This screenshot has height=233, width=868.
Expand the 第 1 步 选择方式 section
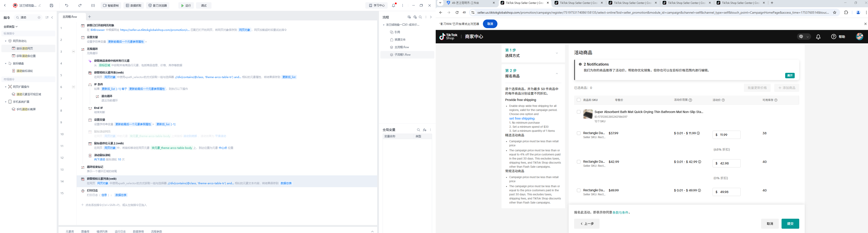[x=557, y=53]
